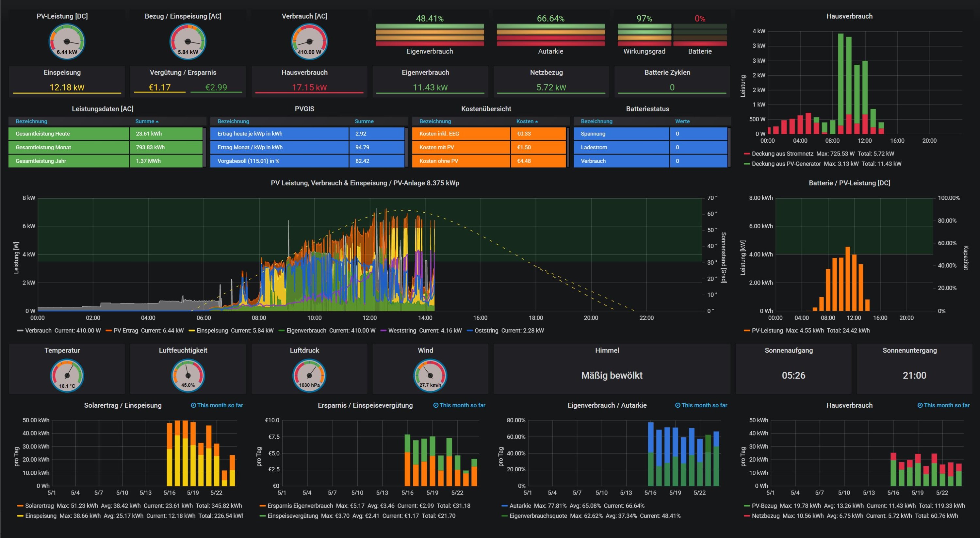Screen dimensions: 980x538
Task: Sort Kostenübersicht table by Kosten column arrow
Action: click(x=536, y=122)
